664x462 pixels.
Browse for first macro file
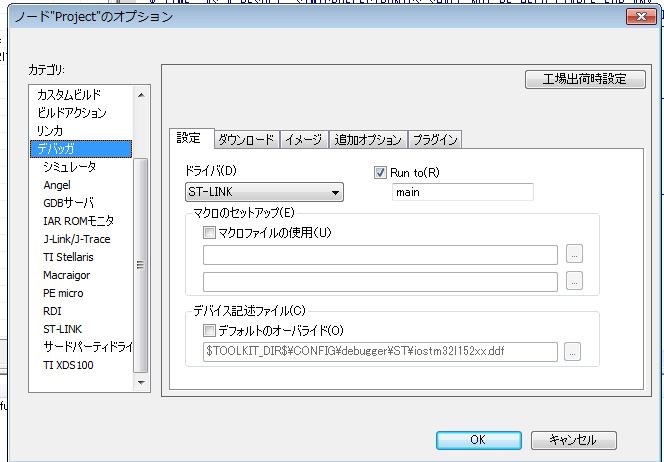574,255
